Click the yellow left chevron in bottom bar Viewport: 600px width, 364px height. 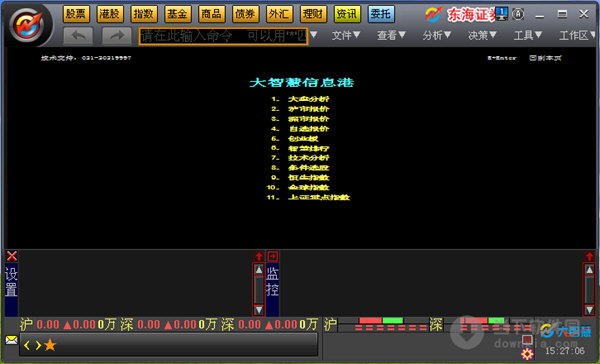point(27,346)
